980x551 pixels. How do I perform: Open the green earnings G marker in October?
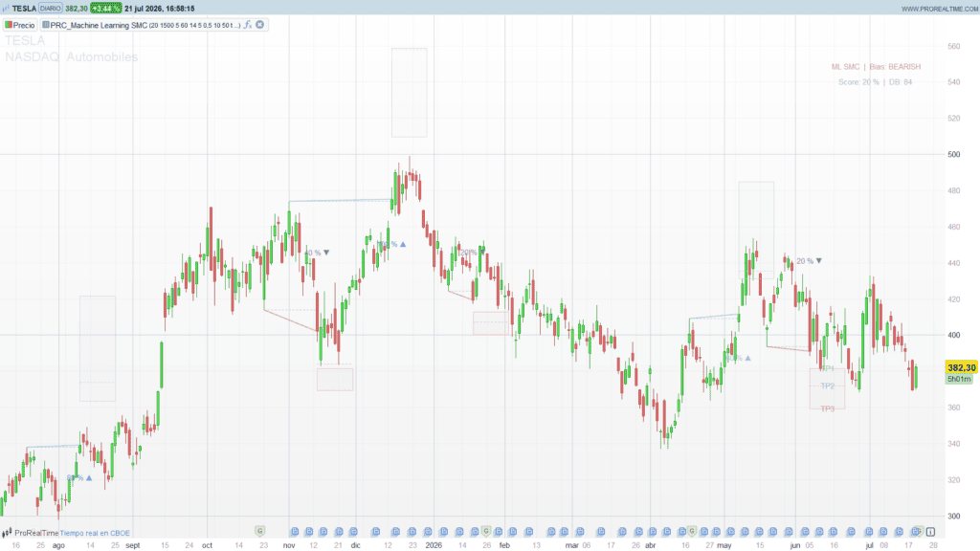point(260,531)
